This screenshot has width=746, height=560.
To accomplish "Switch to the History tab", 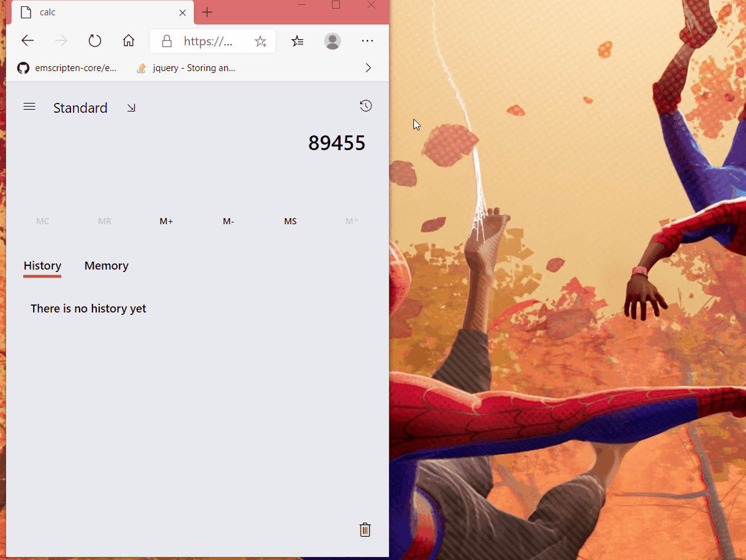I will point(42,266).
